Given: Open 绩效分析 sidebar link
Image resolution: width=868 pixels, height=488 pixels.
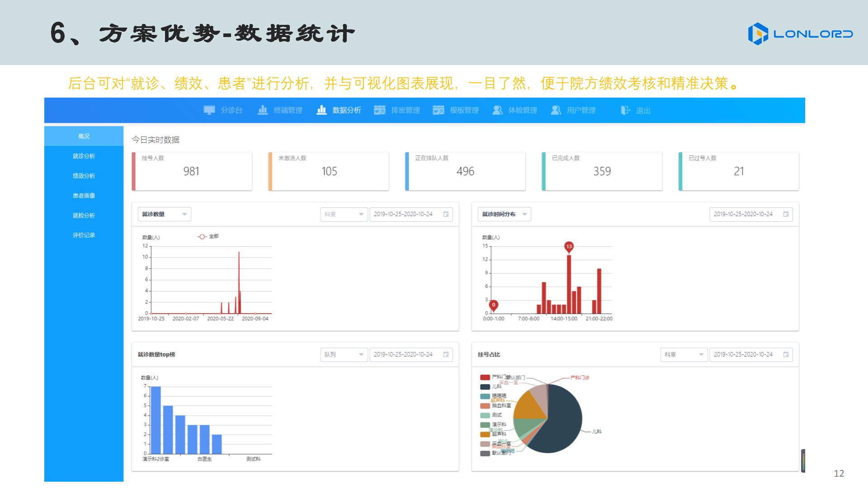Looking at the screenshot, I should 84,176.
